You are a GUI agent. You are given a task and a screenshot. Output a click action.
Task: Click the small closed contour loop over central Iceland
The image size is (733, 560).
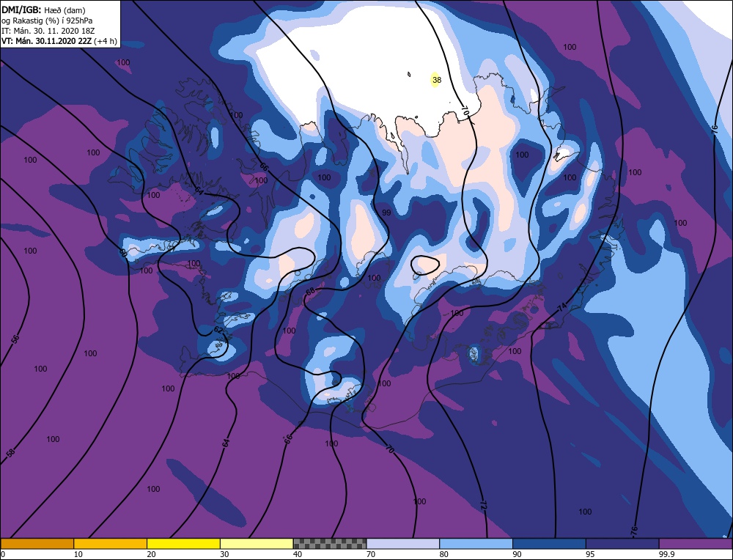coord(425,265)
